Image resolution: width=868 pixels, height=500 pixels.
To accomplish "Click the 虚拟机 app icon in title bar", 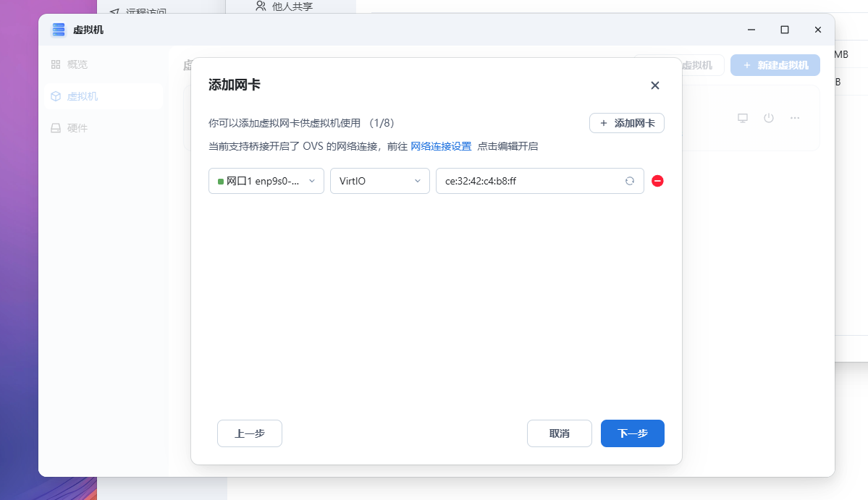I will tap(59, 30).
